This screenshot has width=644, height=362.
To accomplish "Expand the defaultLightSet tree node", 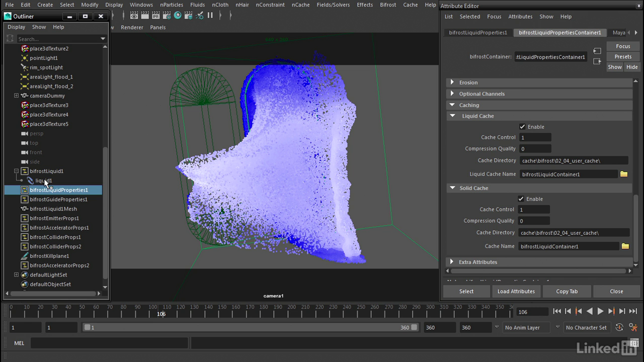I will pos(16,275).
